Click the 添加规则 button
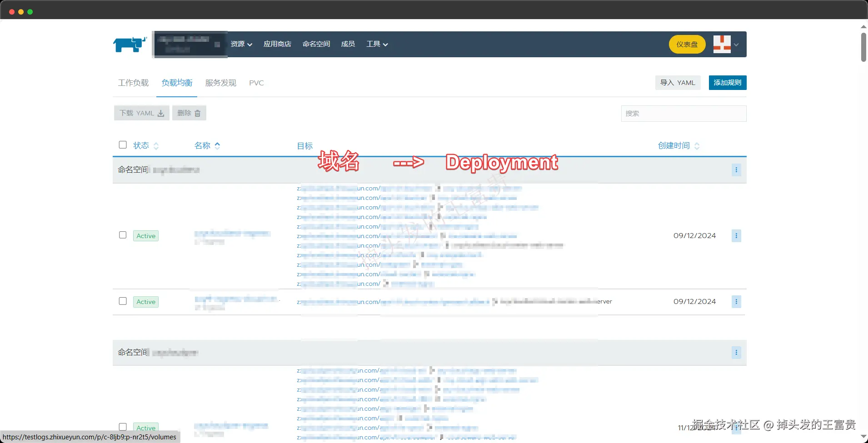 click(728, 83)
